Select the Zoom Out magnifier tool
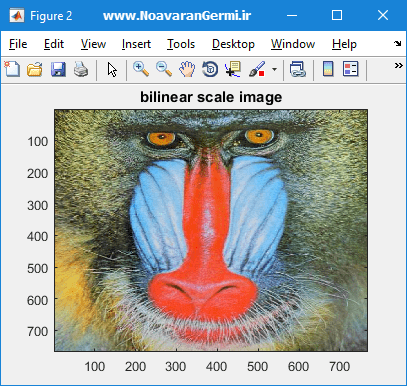 [164, 69]
